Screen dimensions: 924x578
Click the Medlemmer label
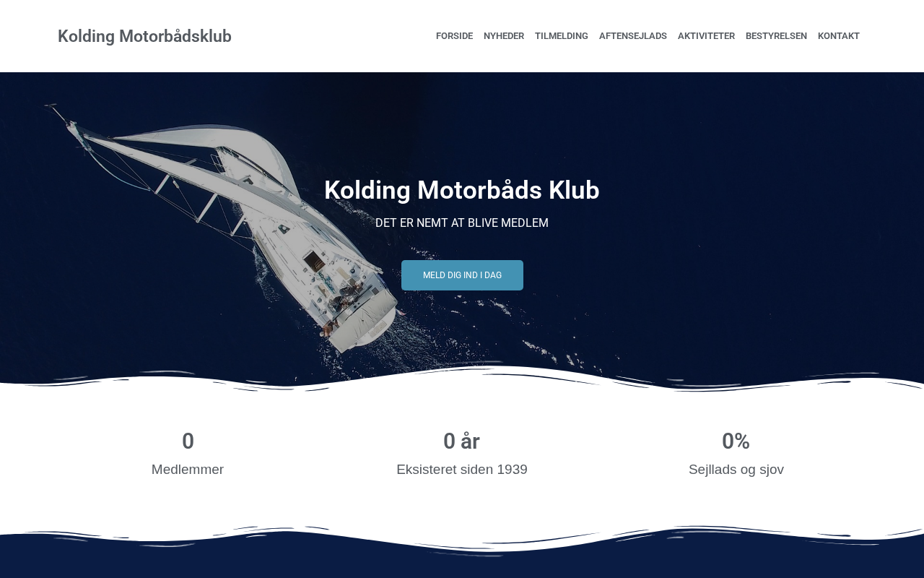point(188,470)
